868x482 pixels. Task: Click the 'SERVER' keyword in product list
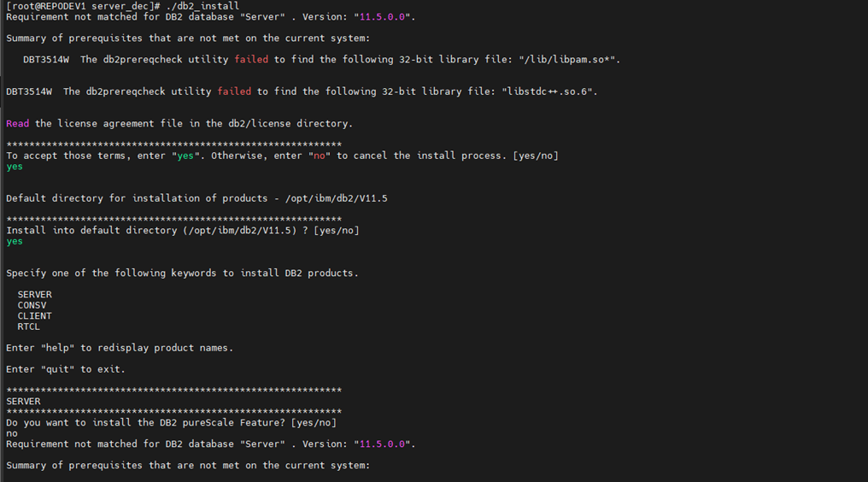pos(34,295)
